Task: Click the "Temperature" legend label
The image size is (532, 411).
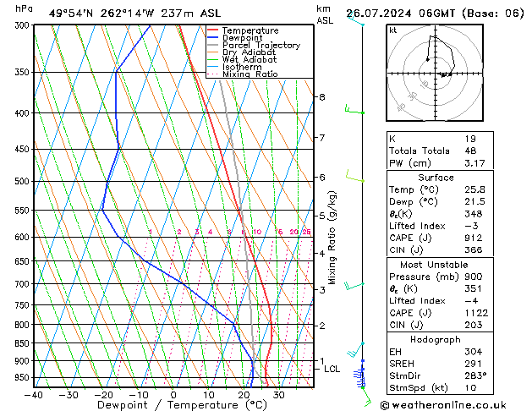Action: point(250,30)
